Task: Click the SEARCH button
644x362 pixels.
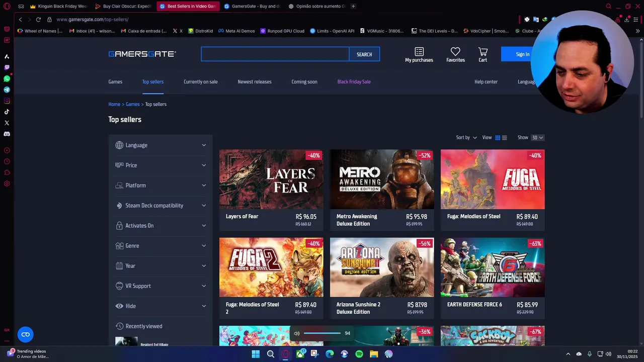Action: [364, 54]
